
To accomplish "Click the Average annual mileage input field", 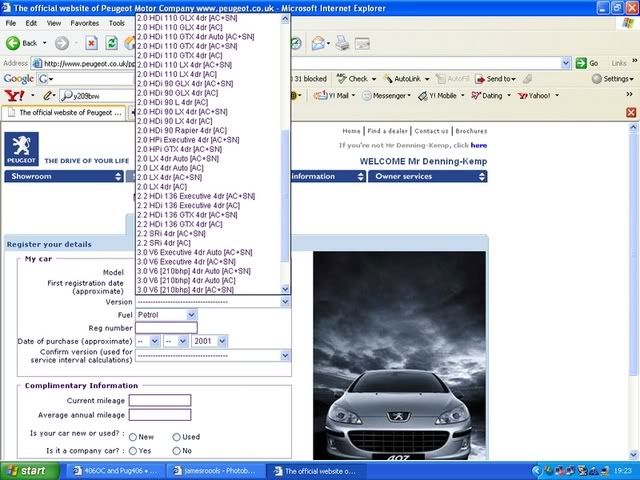I will (x=160, y=415).
